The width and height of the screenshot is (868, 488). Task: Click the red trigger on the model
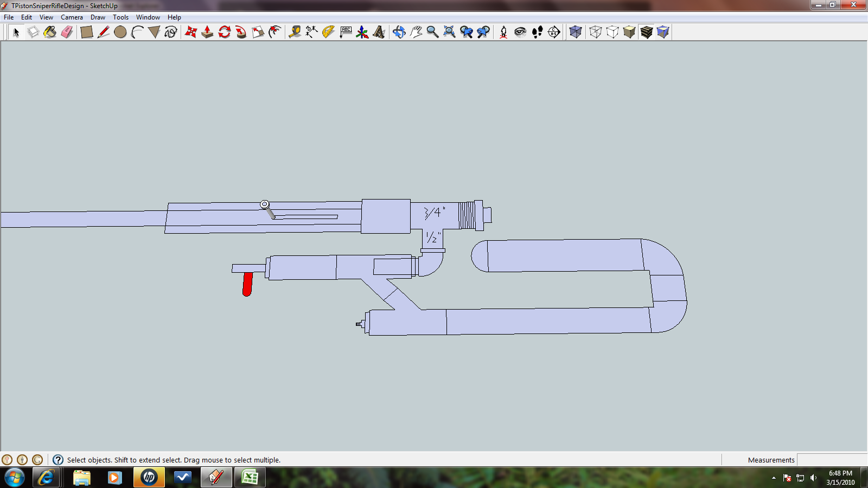[x=247, y=284]
